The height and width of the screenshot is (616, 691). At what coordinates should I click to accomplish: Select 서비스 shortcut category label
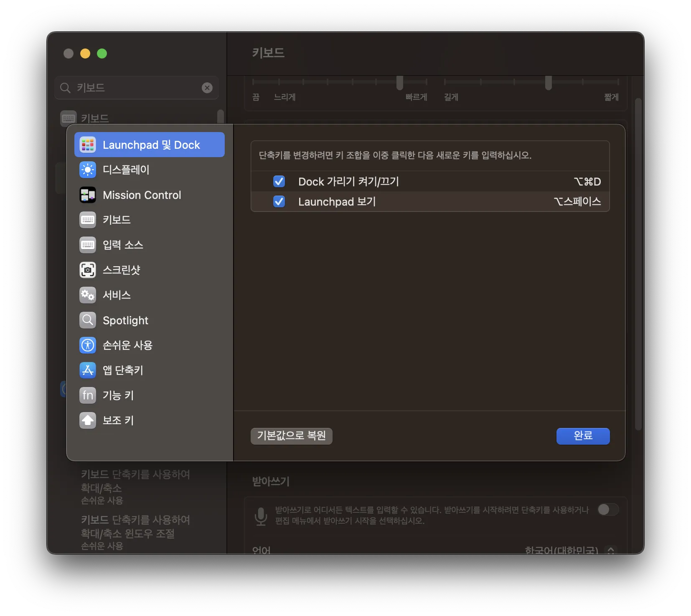point(117,295)
